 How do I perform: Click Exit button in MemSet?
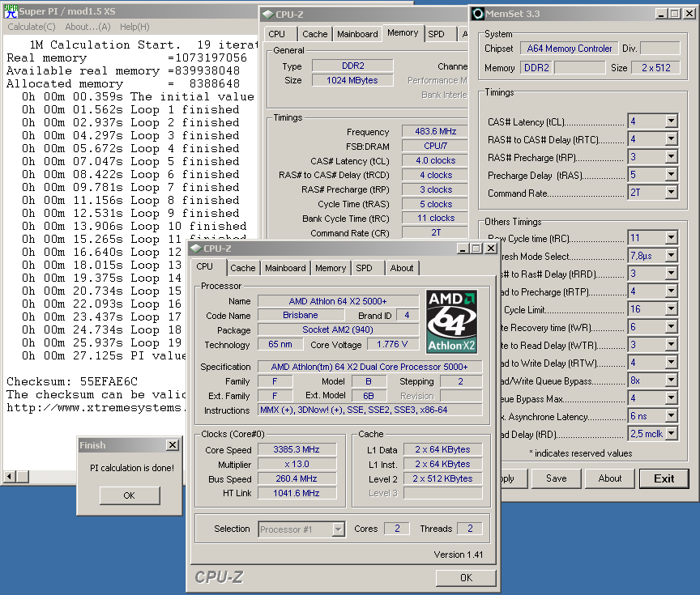tap(664, 478)
